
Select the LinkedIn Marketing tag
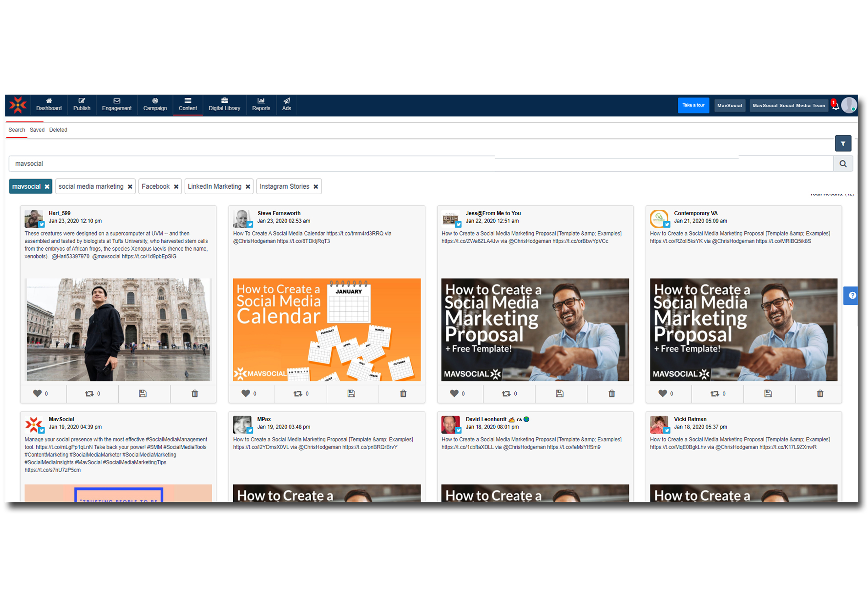(214, 186)
